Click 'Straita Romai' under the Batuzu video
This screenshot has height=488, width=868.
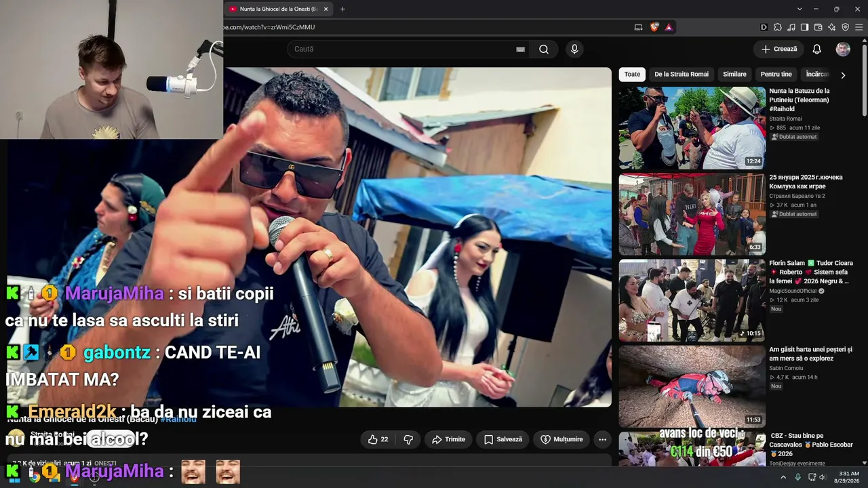pos(785,119)
